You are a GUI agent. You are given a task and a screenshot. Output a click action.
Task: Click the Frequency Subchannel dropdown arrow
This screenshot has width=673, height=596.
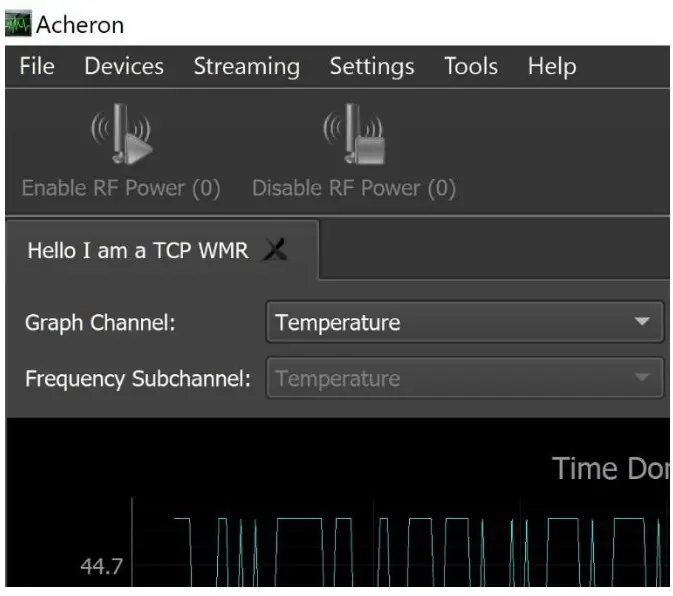(x=642, y=379)
